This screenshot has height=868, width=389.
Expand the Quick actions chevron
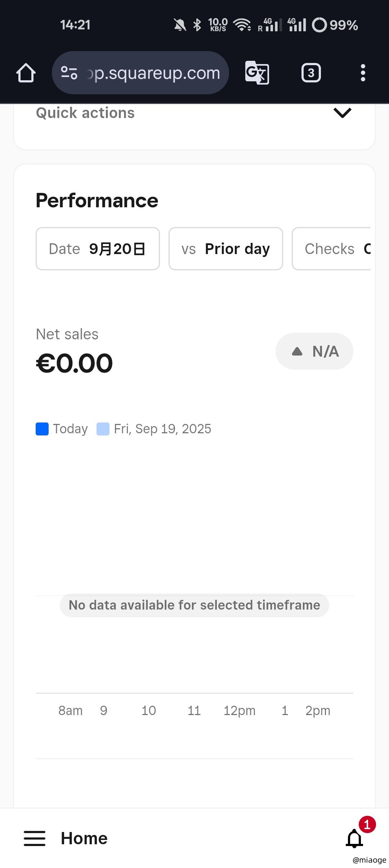coord(342,113)
